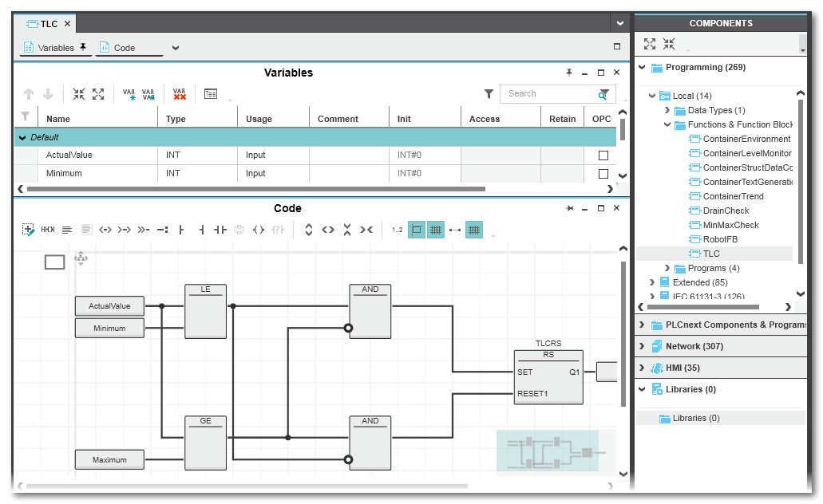Click the filter funnel icon beside Search
The height and width of the screenshot is (504, 823).
point(489,94)
